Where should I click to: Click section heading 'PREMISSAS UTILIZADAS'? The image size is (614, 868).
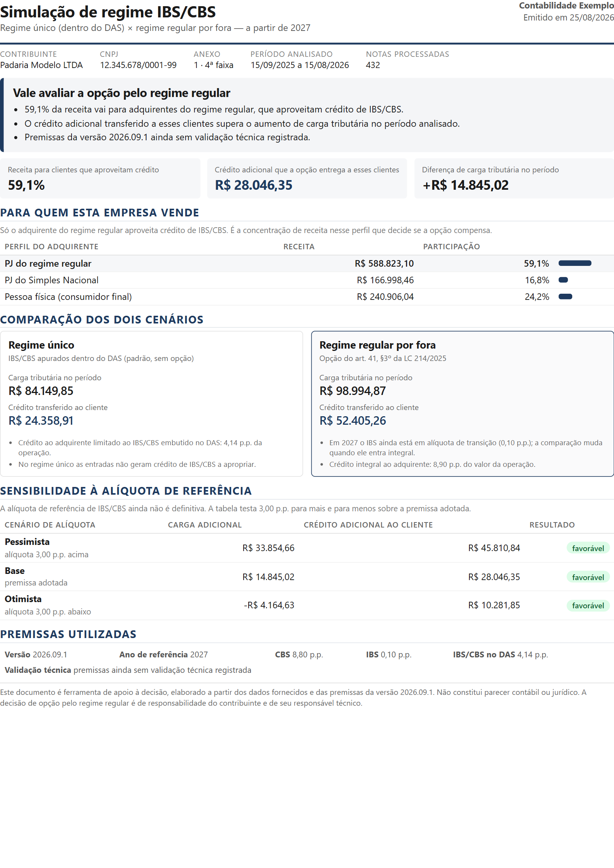[x=68, y=635]
